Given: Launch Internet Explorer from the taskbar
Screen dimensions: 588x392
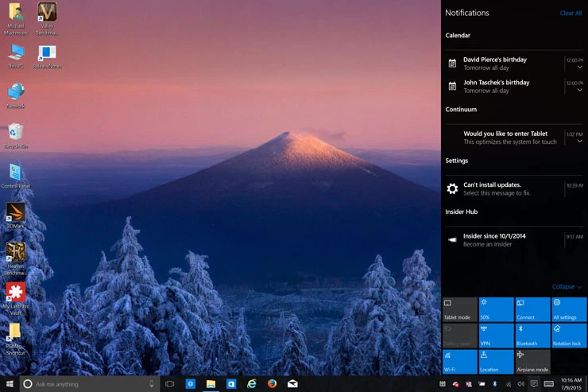Looking at the screenshot, I should click(251, 384).
